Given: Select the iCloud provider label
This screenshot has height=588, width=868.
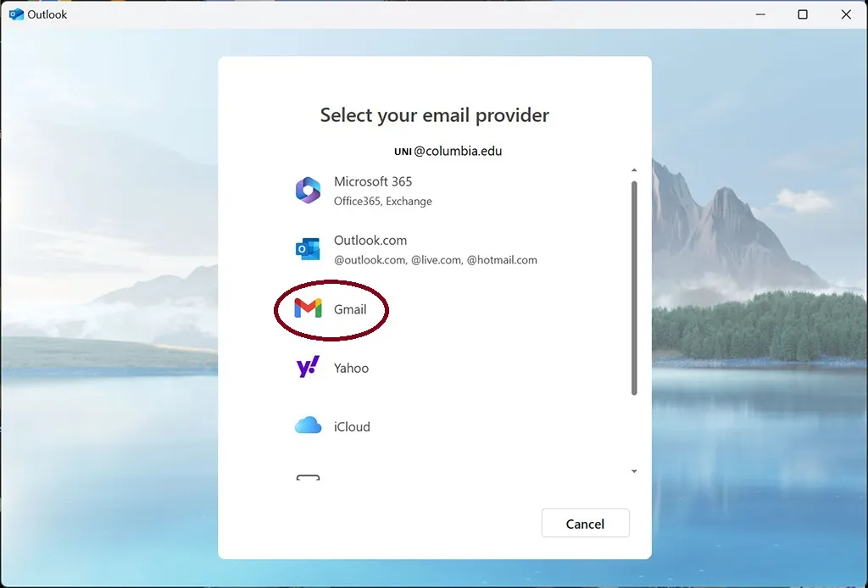Looking at the screenshot, I should (x=352, y=426).
